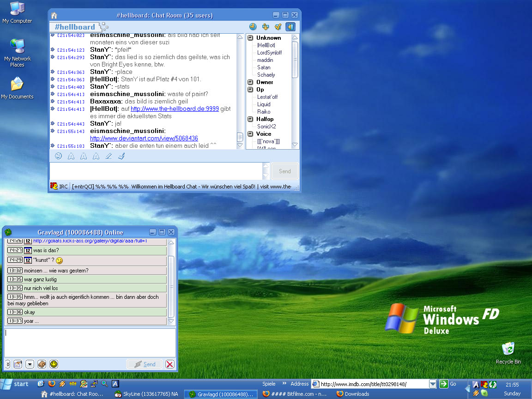Open the smiley emoticon picker in IRC toolbar
The image size is (532, 399).
58,156
